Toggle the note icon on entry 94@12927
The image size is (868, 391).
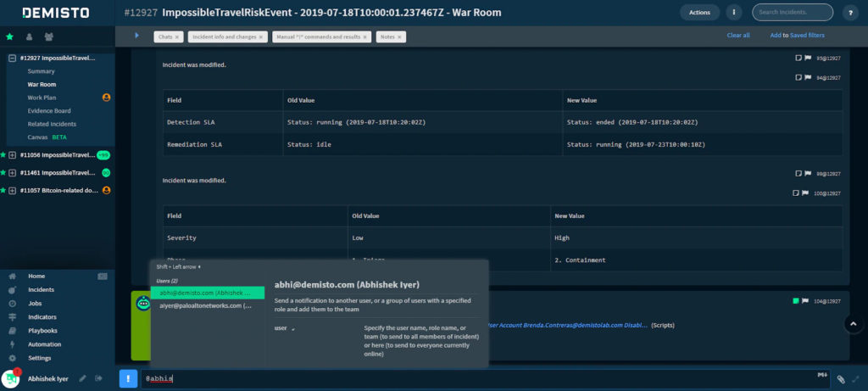click(x=798, y=77)
